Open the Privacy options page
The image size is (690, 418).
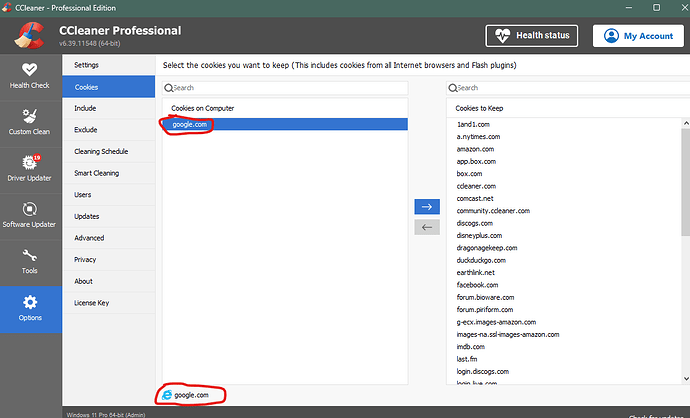(109, 259)
